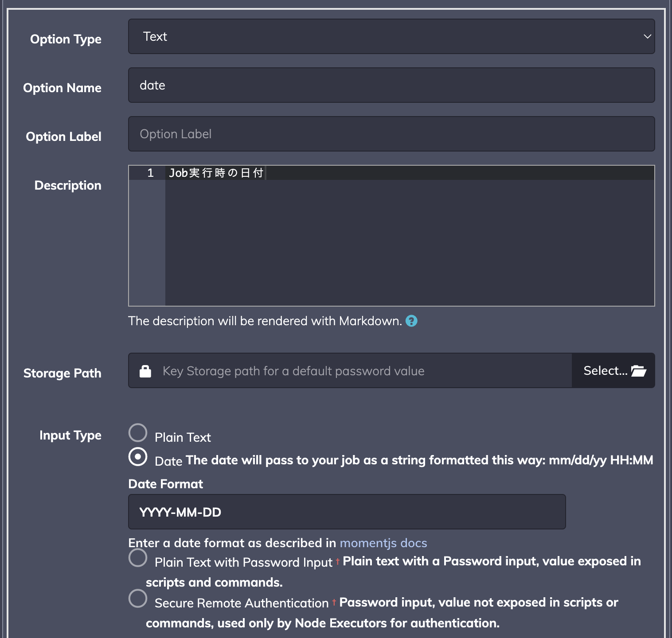672x638 pixels.
Task: Click the lock icon in Storage Path
Action: [145, 371]
